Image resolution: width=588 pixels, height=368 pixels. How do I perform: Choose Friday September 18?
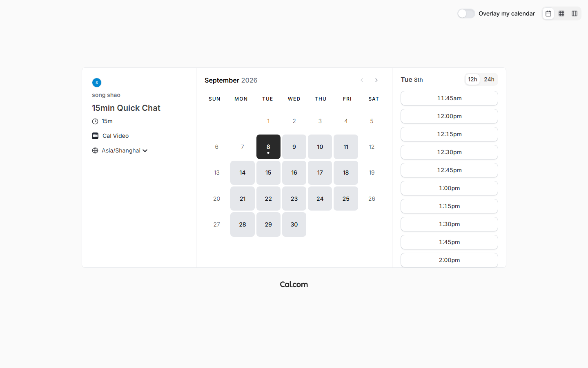[x=346, y=173]
